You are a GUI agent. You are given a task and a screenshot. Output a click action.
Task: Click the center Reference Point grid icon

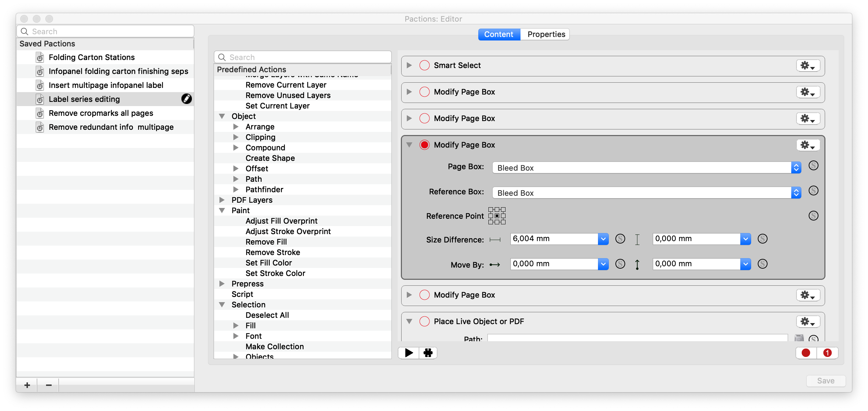497,216
